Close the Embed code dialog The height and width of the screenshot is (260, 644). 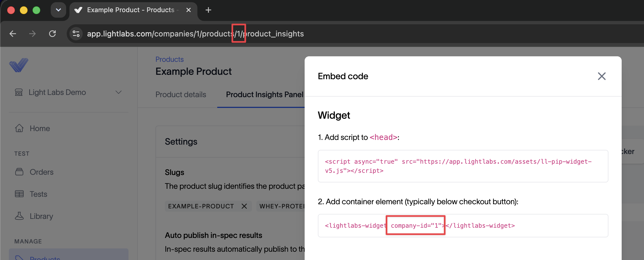click(x=602, y=76)
